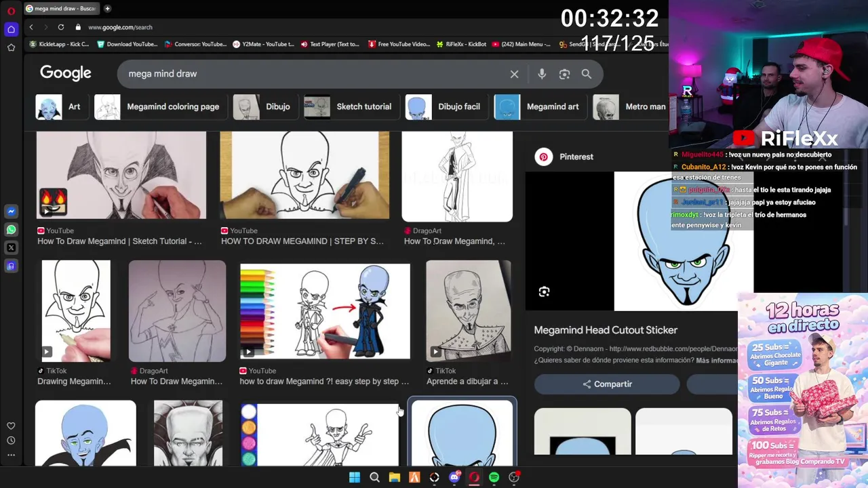Open TikTok 'Aprende a dibujar a' thumbnail
Screen dimensions: 868x488
[x=469, y=311]
